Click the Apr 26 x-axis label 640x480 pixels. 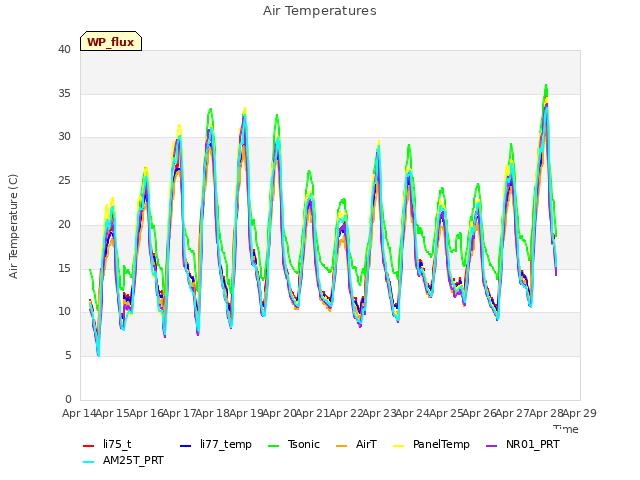[x=480, y=413]
